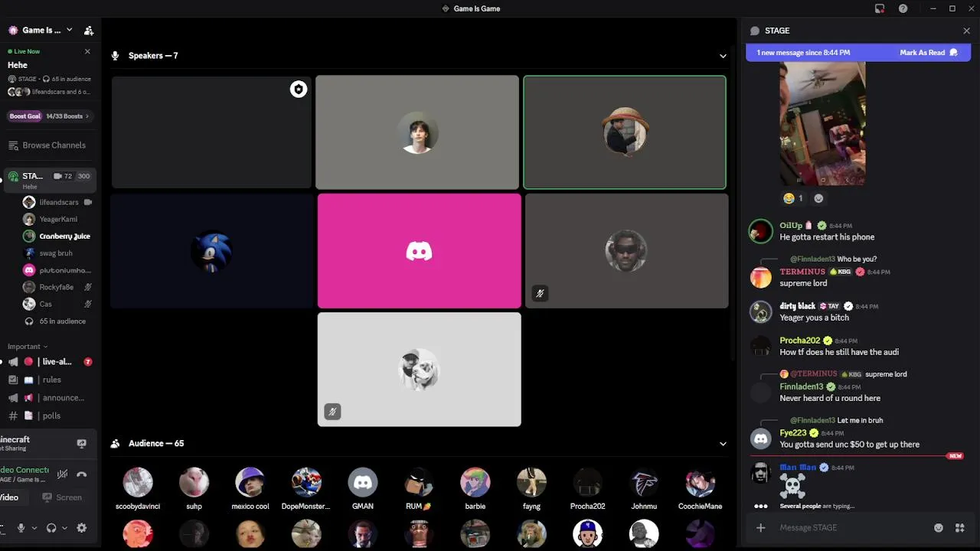Open the Boost Goal 14/33 Boosts bar
Image resolution: width=980 pixels, height=551 pixels.
click(49, 116)
